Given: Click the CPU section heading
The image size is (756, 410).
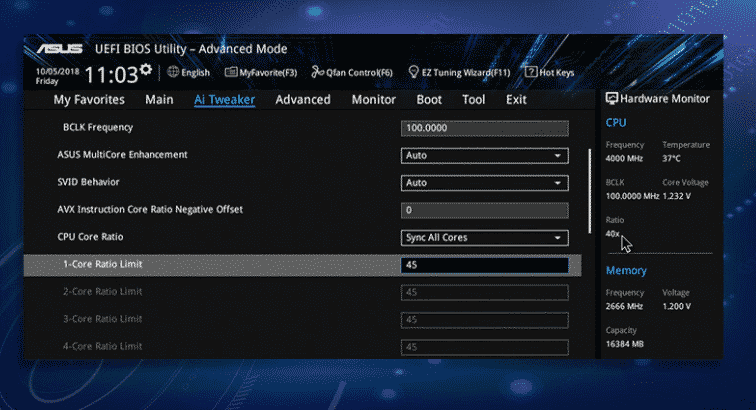Looking at the screenshot, I should 616,123.
